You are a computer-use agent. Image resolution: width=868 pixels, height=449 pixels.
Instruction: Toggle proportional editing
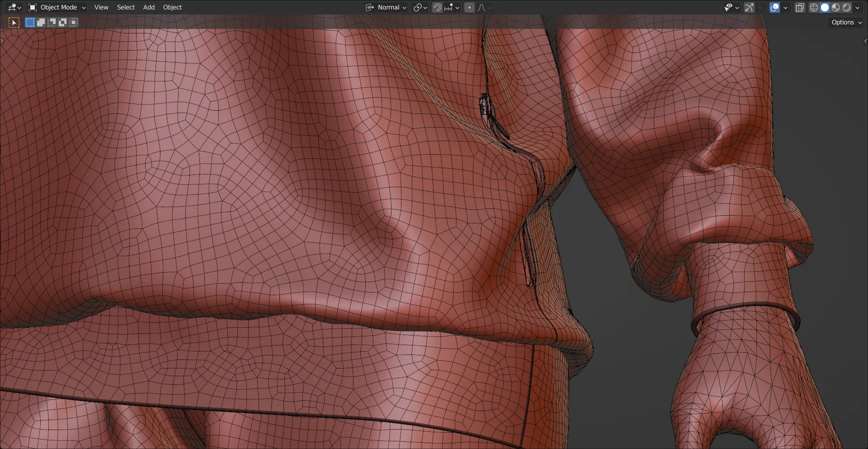(470, 7)
